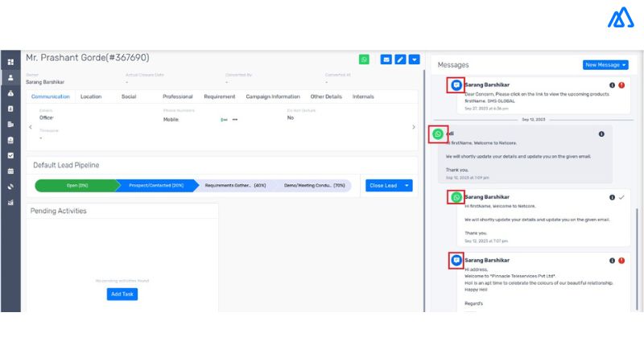Click the pencil edit lead icon
Screen dimensions: 644x362
[x=400, y=60]
